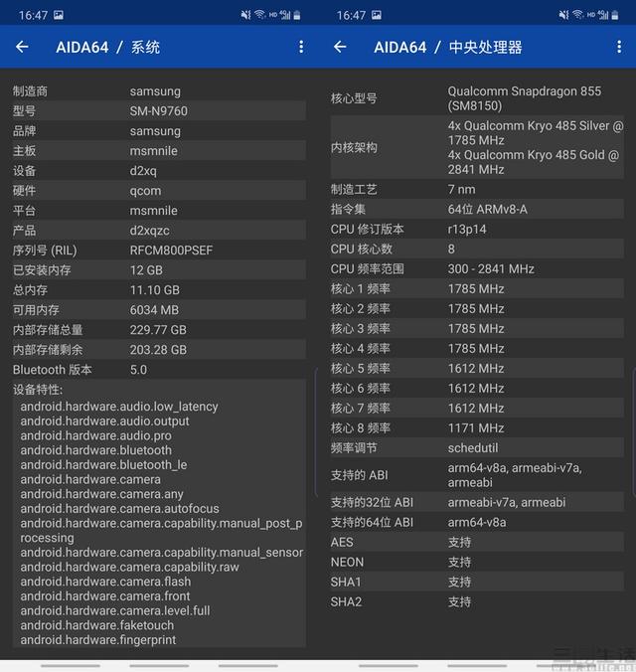Tap the battery icon in right status bar
The height and width of the screenshot is (672, 636).
click(615, 16)
